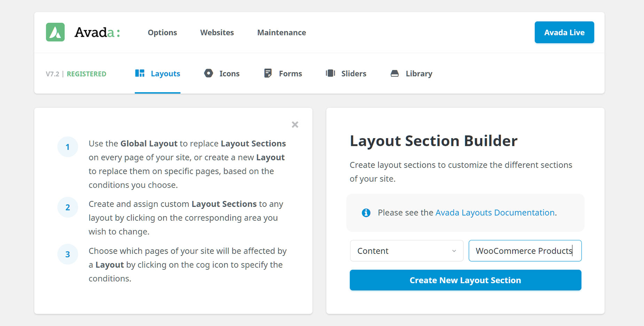Open the Options menu
The height and width of the screenshot is (326, 644).
click(162, 32)
